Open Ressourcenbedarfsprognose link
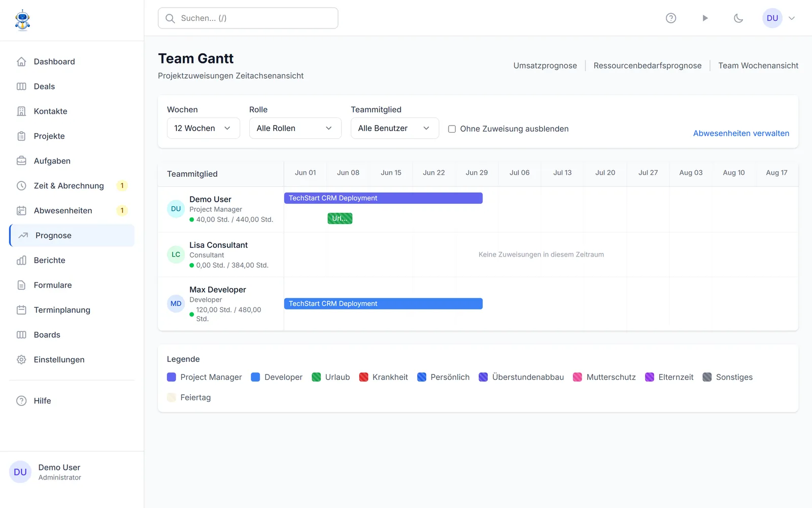This screenshot has width=812, height=508. [x=648, y=66]
